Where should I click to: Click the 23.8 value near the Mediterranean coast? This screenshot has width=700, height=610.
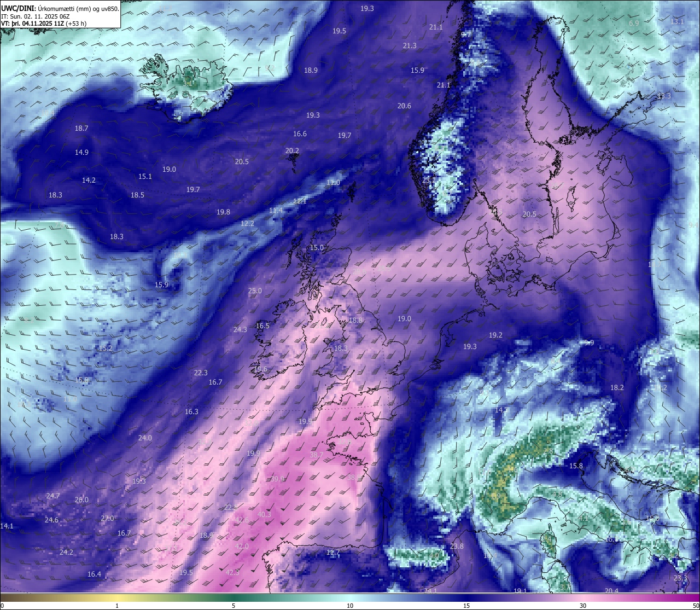coord(457,547)
